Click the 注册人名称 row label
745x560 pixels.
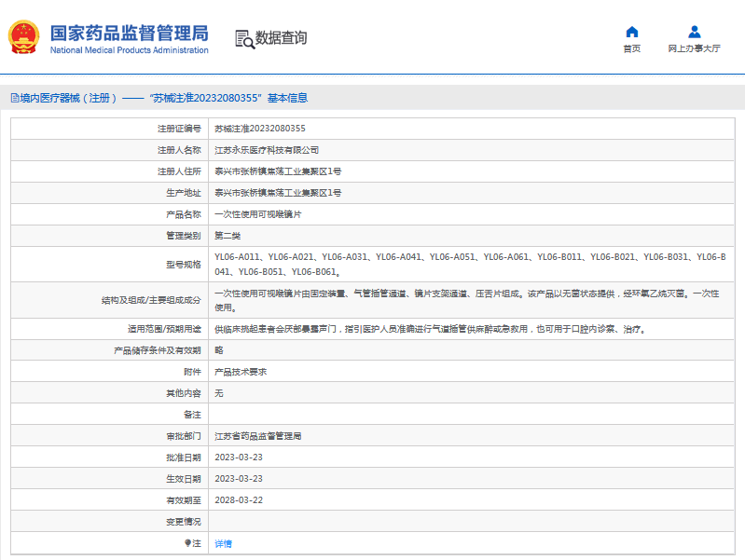[179, 150]
